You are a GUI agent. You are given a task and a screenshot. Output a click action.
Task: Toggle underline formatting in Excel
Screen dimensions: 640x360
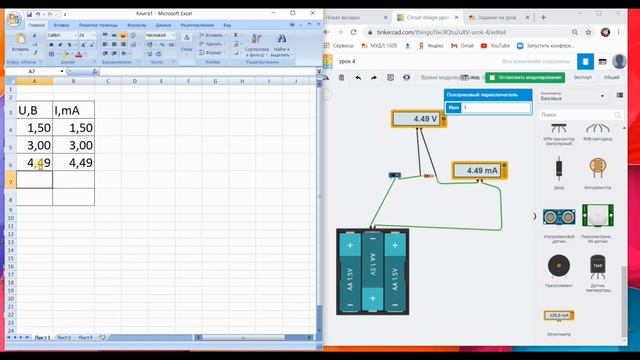(x=69, y=44)
